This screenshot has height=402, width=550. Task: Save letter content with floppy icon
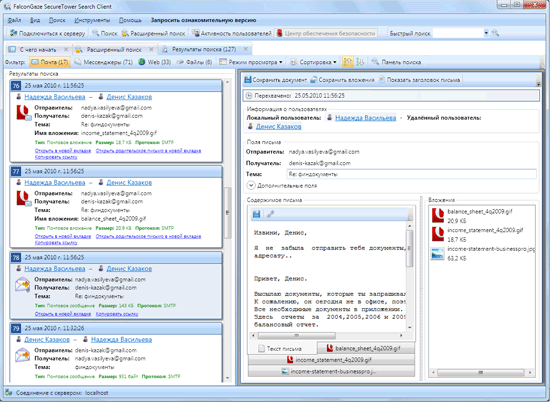[x=256, y=214]
